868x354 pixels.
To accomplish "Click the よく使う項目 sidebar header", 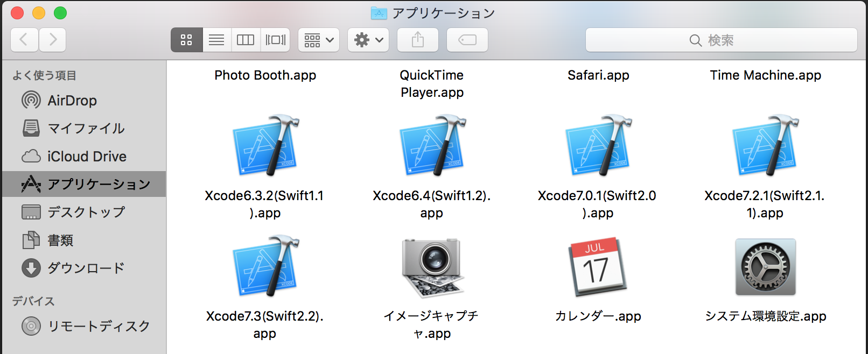I will [x=44, y=75].
